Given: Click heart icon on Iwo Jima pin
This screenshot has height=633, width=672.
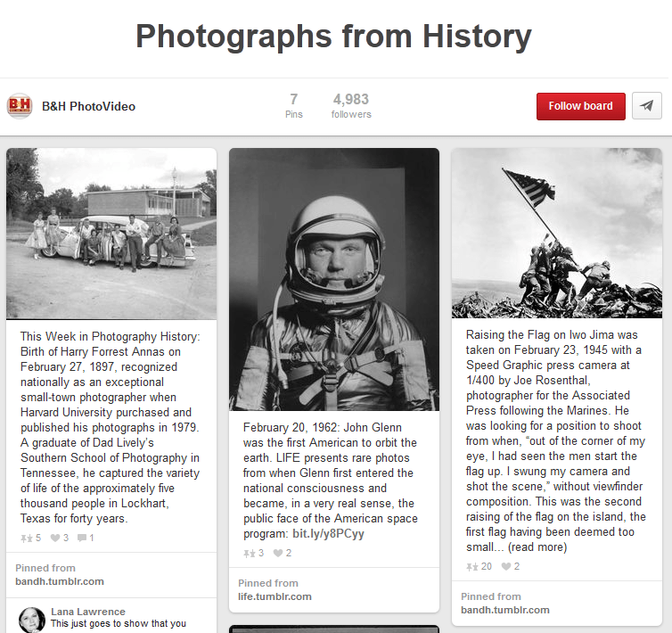Looking at the screenshot, I should point(506,566).
